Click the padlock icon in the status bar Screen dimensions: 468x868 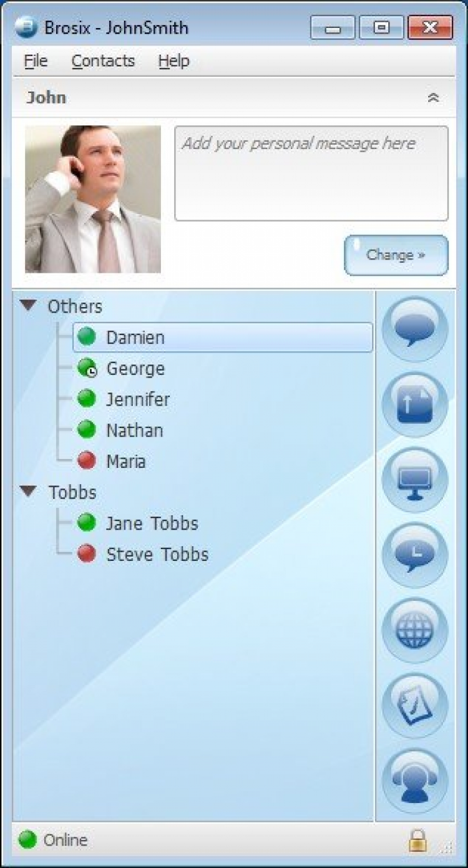point(417,840)
